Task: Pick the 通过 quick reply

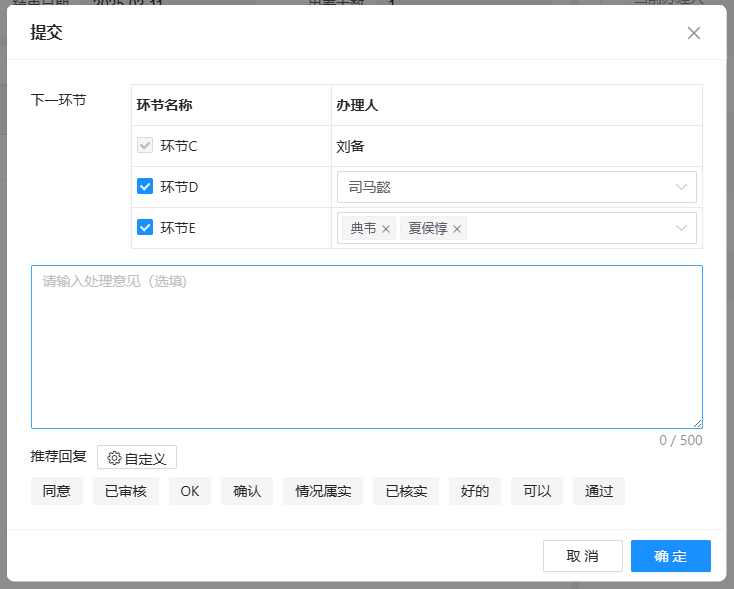Action: coord(599,491)
